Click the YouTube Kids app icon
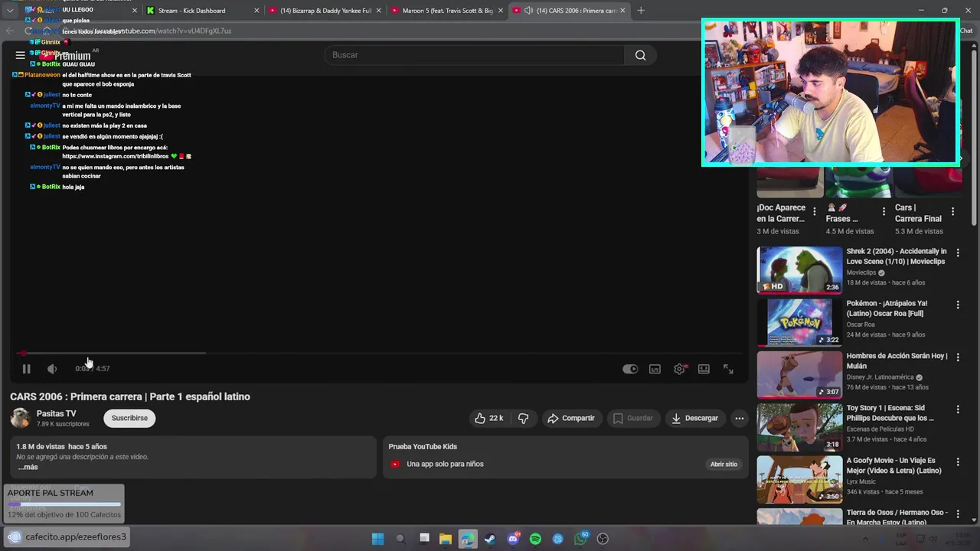 point(395,464)
